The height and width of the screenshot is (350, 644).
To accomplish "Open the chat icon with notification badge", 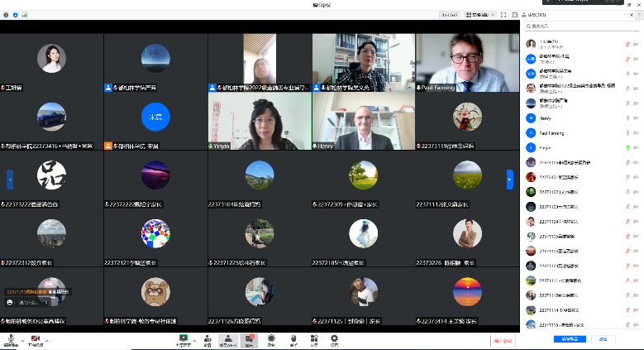I will coord(249,338).
